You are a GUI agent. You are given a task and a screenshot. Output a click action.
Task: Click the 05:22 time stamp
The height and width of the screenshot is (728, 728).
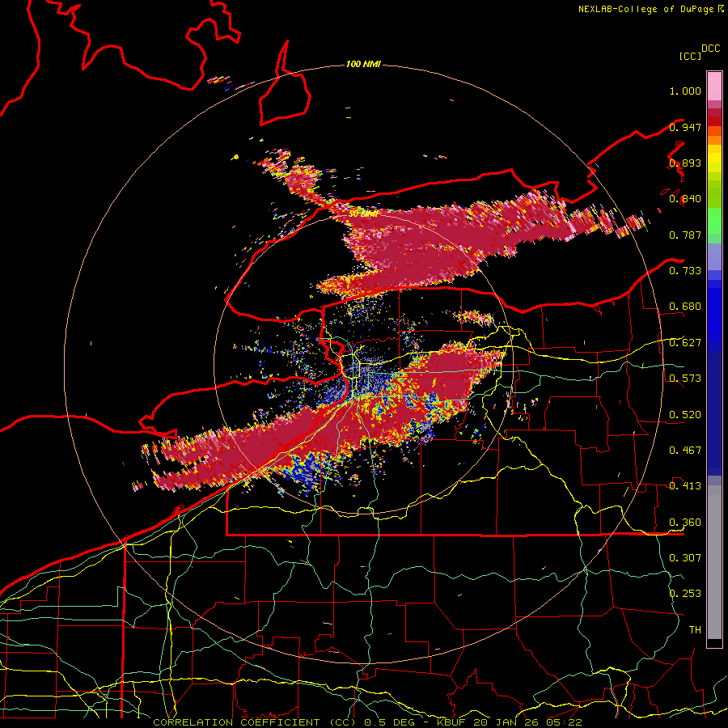click(562, 722)
